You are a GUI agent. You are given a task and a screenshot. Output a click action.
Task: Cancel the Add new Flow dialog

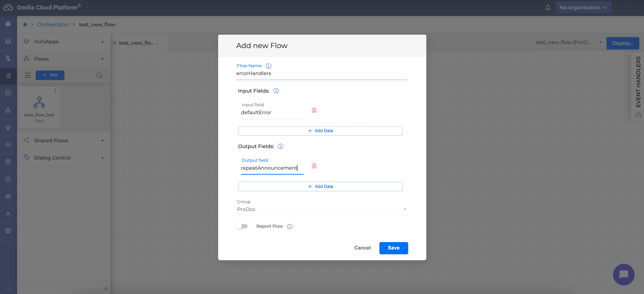click(362, 248)
